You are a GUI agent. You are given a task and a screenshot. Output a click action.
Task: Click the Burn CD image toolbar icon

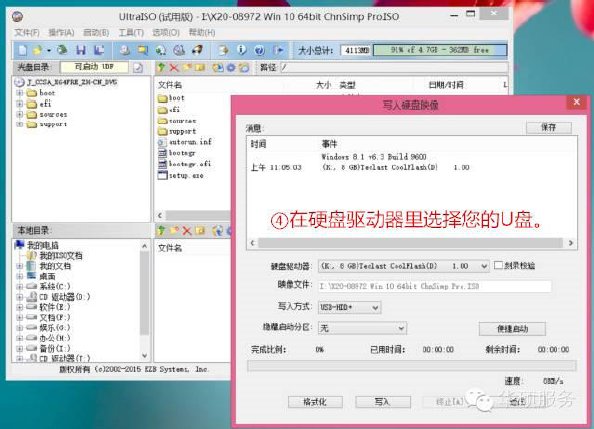pos(197,50)
